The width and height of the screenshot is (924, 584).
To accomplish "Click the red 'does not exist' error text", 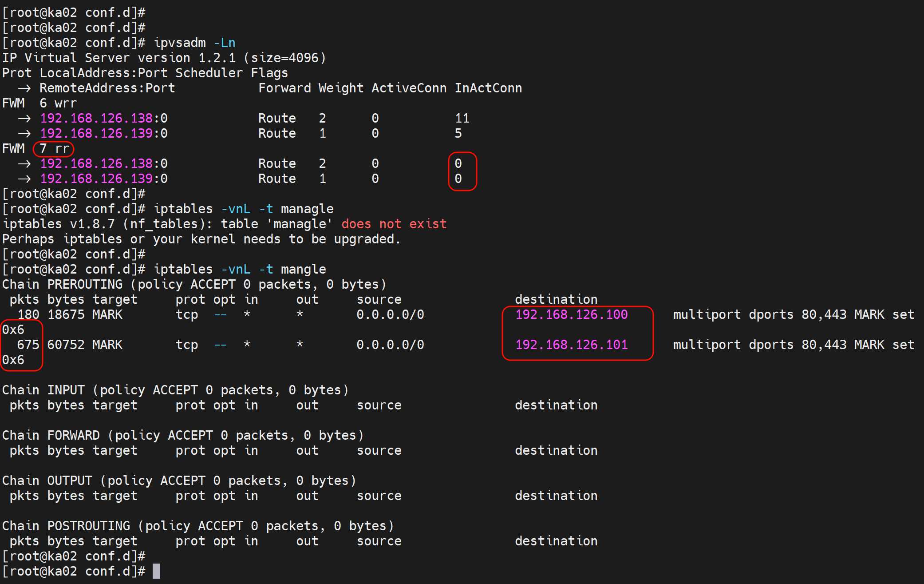I will pyautogui.click(x=394, y=224).
